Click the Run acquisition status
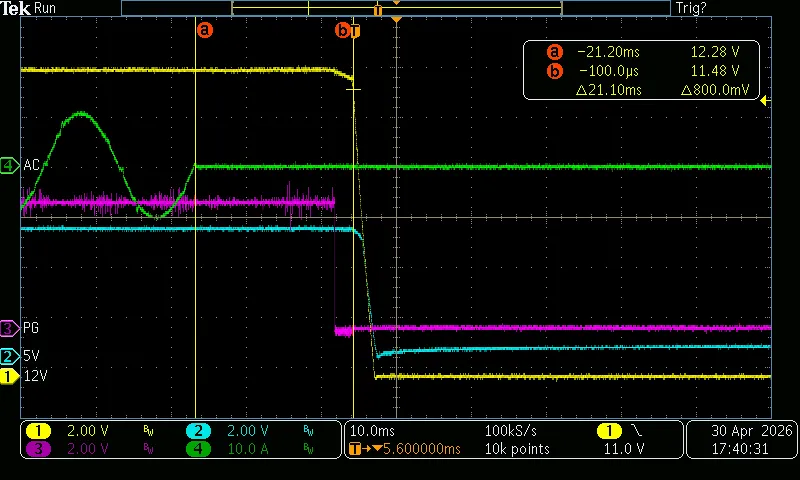This screenshot has height=480, width=800. [x=45, y=8]
